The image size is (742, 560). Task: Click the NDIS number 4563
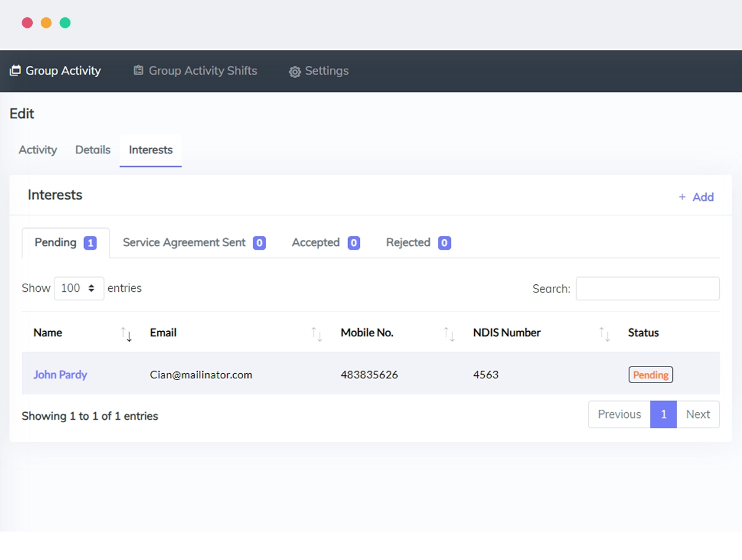[x=485, y=375]
